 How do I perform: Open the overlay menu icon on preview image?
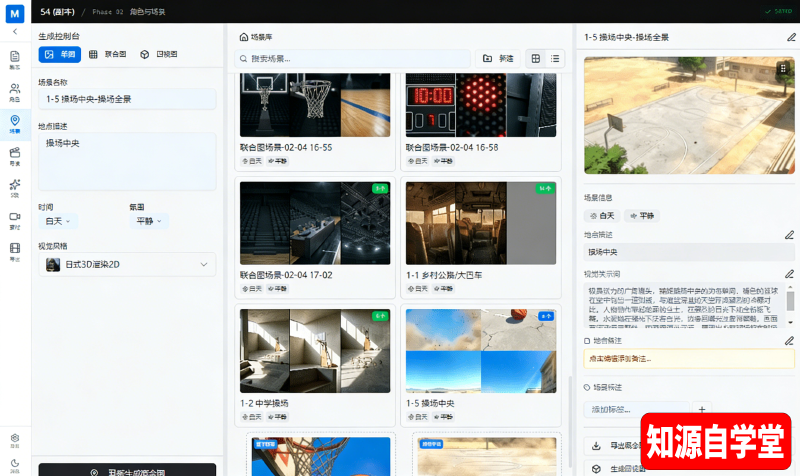tap(783, 68)
